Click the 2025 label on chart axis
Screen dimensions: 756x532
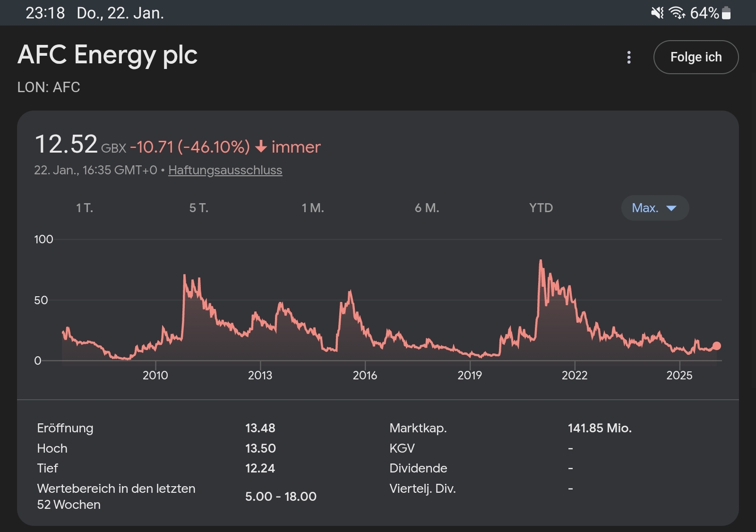coord(679,375)
